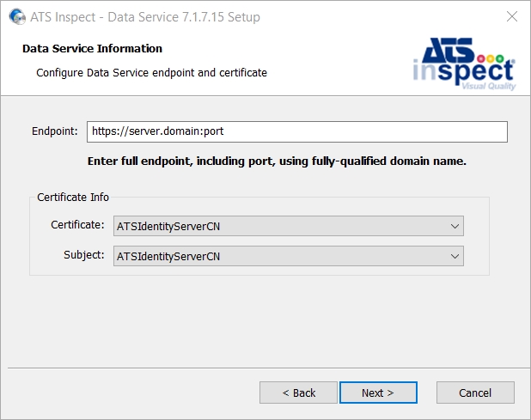Click into the Endpoint text field
Viewport: 531px width, 420px height.
(x=297, y=131)
